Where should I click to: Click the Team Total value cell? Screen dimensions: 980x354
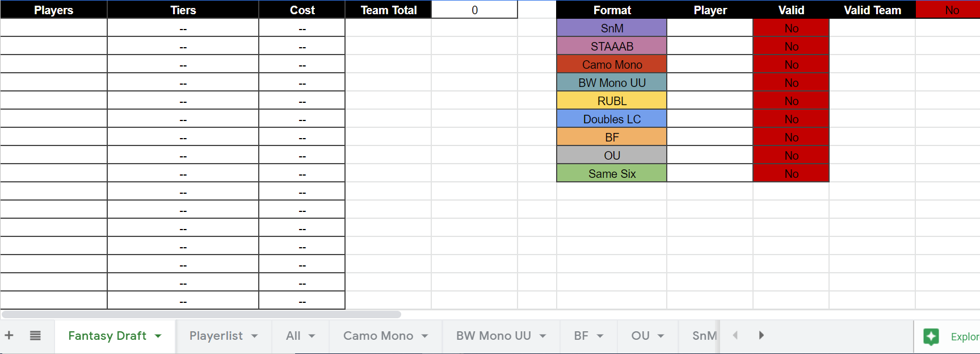[474, 10]
